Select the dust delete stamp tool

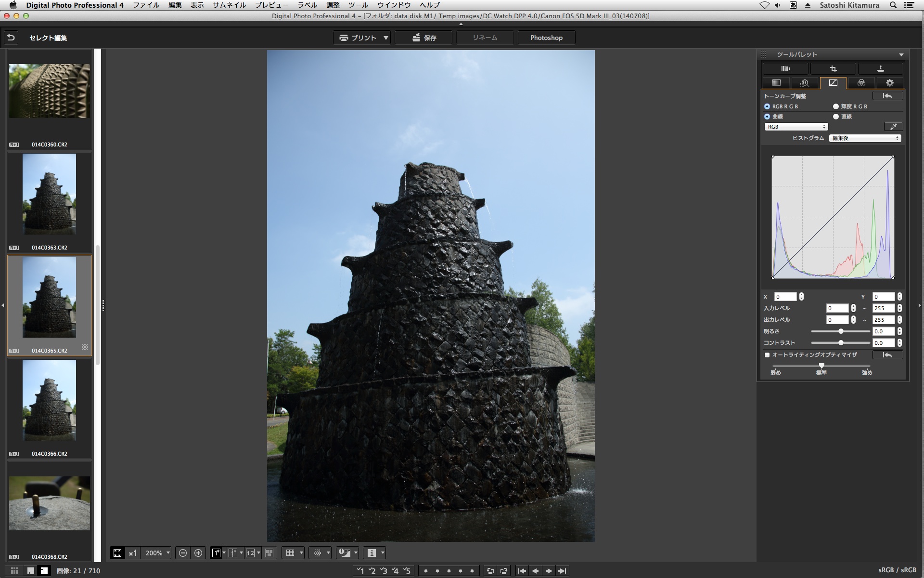pyautogui.click(x=880, y=69)
